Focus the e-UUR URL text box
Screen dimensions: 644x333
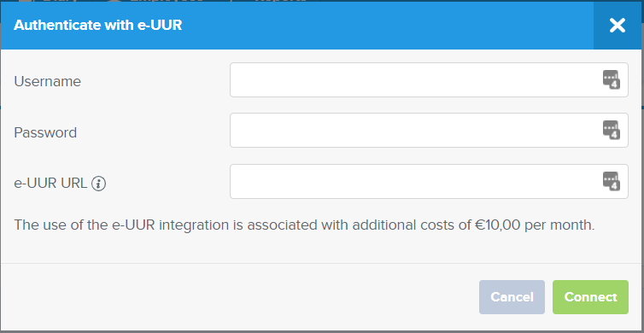(x=429, y=182)
